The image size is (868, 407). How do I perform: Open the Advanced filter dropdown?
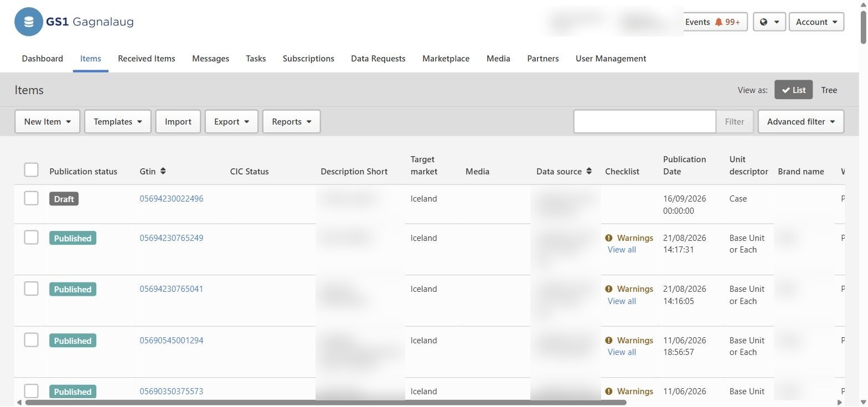coord(800,121)
